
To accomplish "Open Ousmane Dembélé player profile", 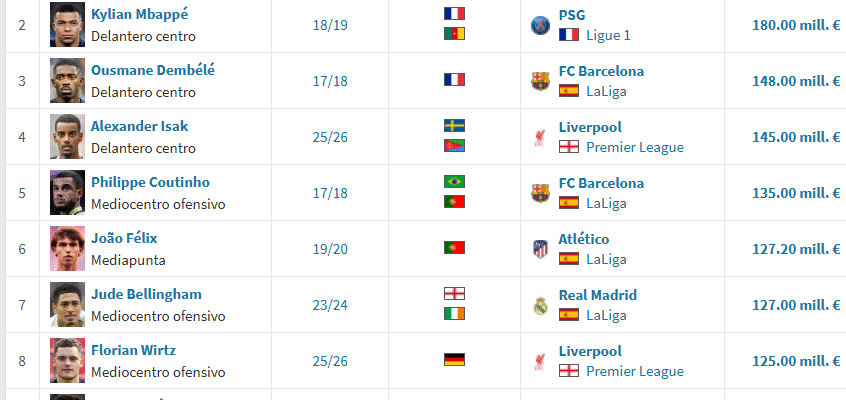I will tap(152, 71).
